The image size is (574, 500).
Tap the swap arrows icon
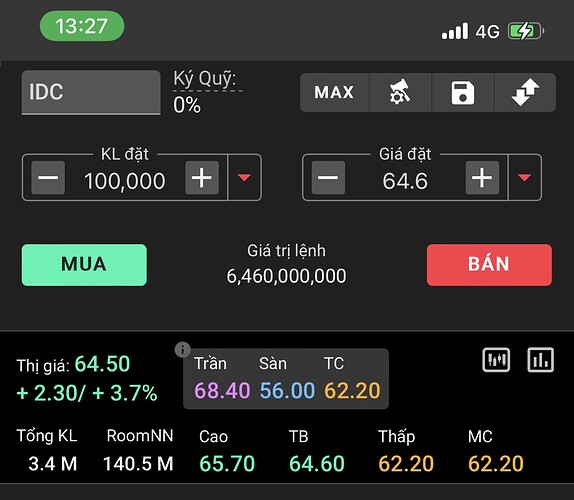525,92
